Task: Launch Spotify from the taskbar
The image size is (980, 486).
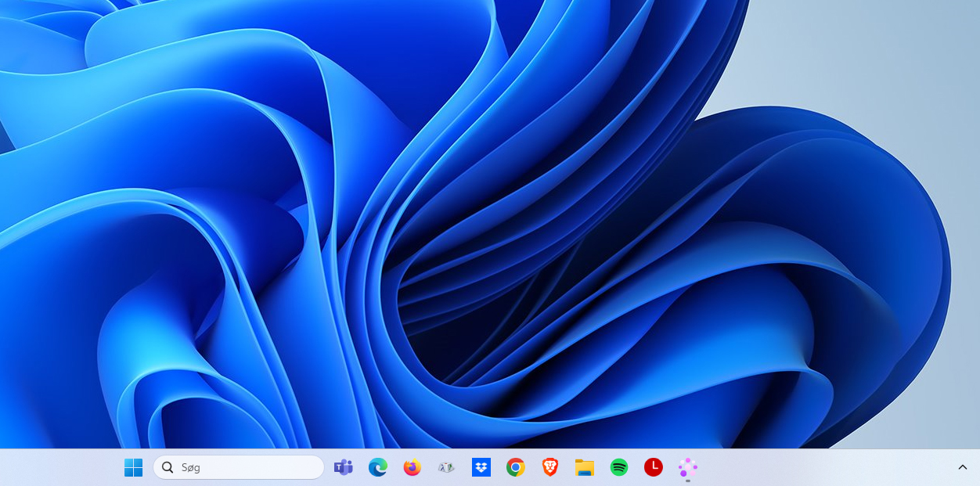Action: [619, 467]
